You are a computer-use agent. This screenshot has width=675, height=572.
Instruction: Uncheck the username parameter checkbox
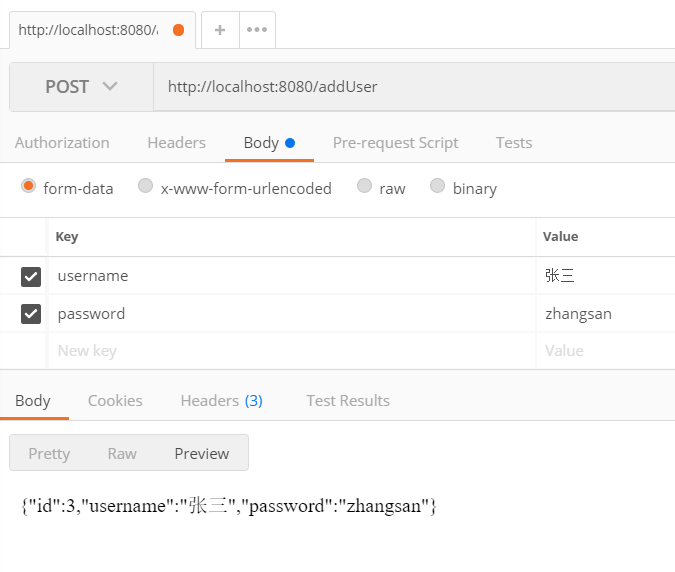tap(31, 276)
